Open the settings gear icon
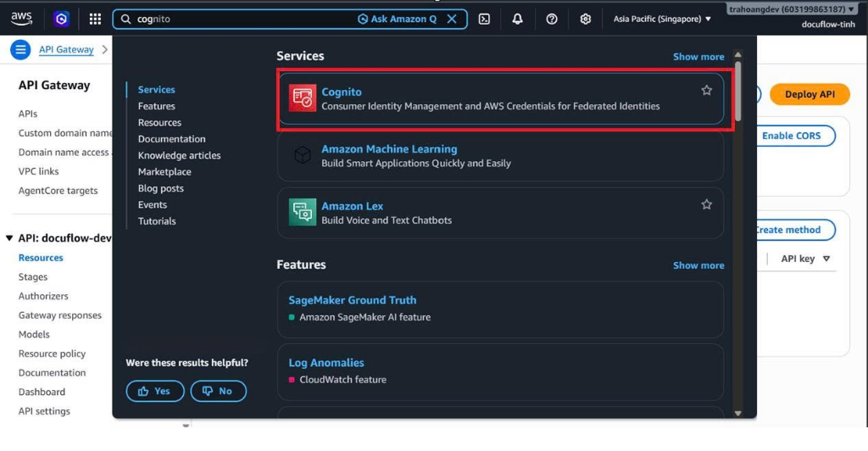 pos(585,19)
